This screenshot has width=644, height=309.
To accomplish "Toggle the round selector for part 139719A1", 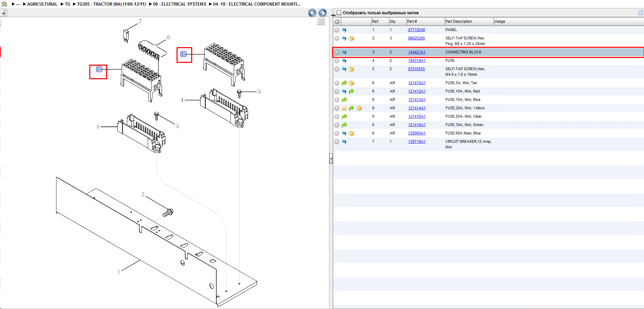I will click(x=337, y=142).
